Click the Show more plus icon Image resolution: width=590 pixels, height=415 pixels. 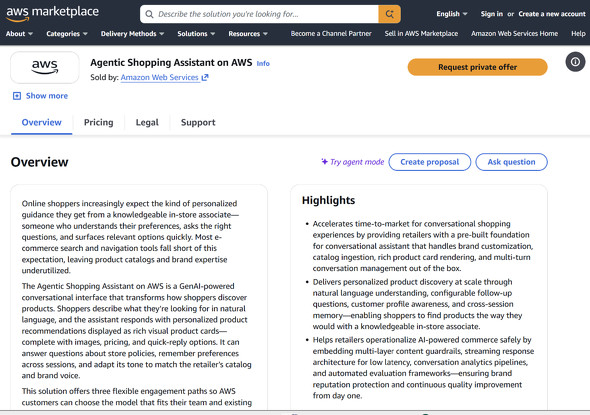coord(17,96)
